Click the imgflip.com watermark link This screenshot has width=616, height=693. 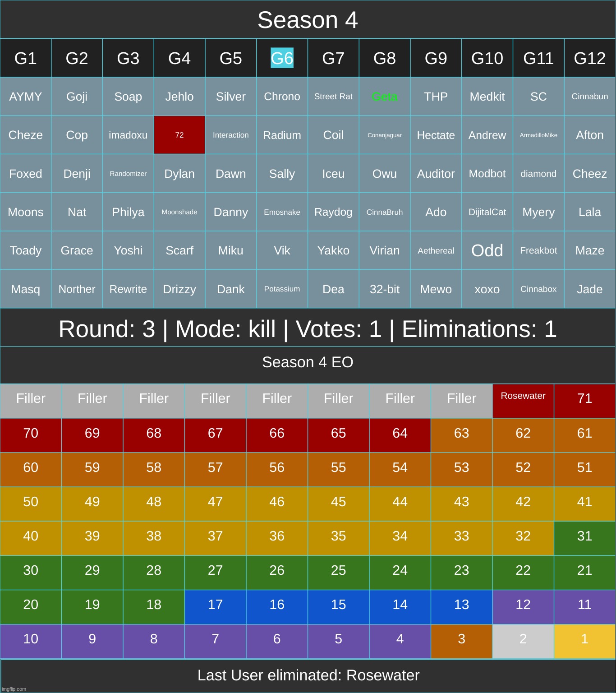(14, 689)
